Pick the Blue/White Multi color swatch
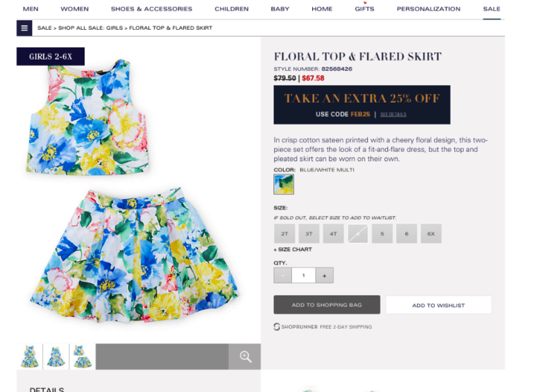 click(x=284, y=185)
